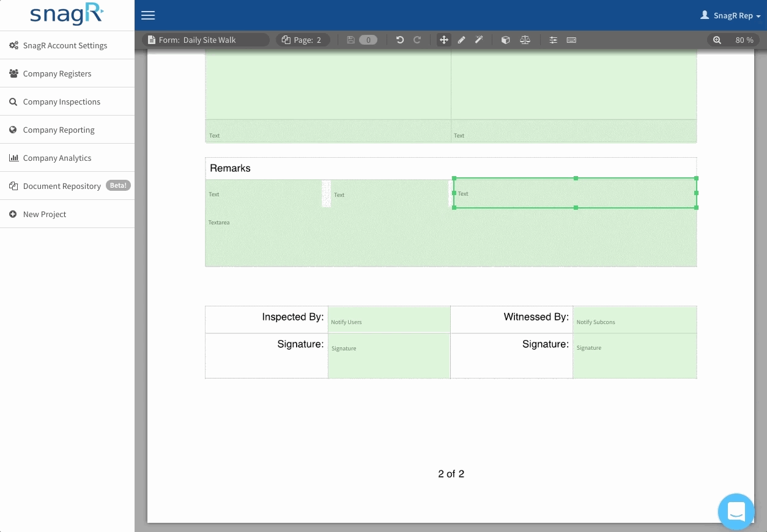767x532 pixels.
Task: Select the move tool
Action: pos(444,40)
